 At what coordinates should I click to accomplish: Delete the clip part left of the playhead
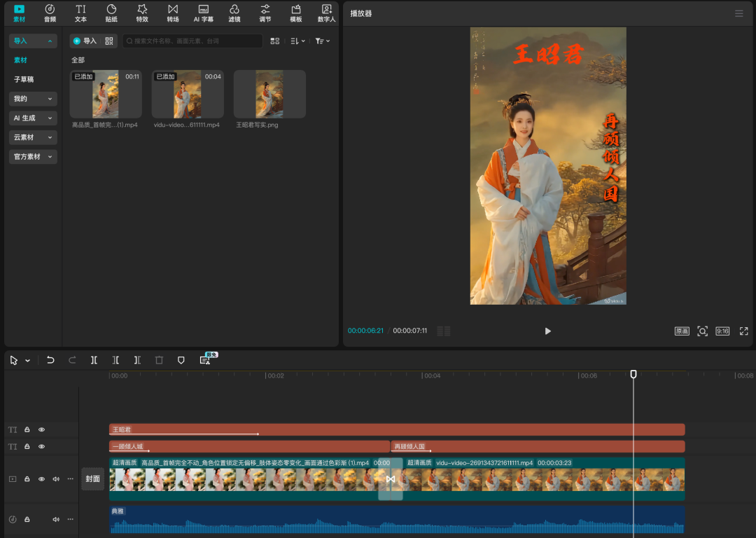click(x=115, y=360)
